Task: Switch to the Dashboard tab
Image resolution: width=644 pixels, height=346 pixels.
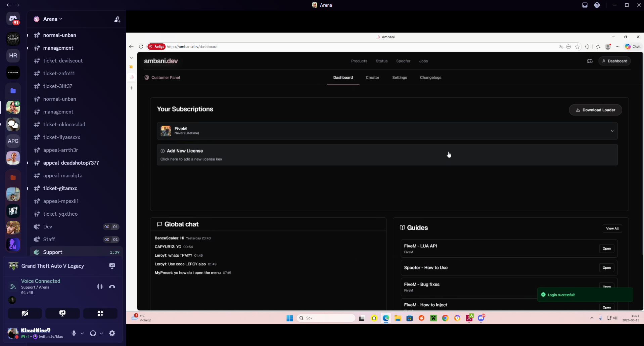Action: pos(343,78)
